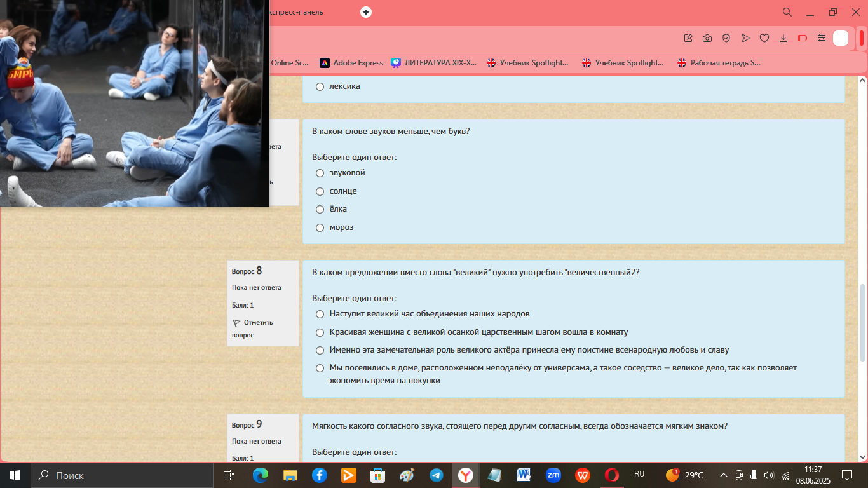This screenshot has height=488, width=868.
Task: Open the shield privacy protection icon
Action: point(726,38)
